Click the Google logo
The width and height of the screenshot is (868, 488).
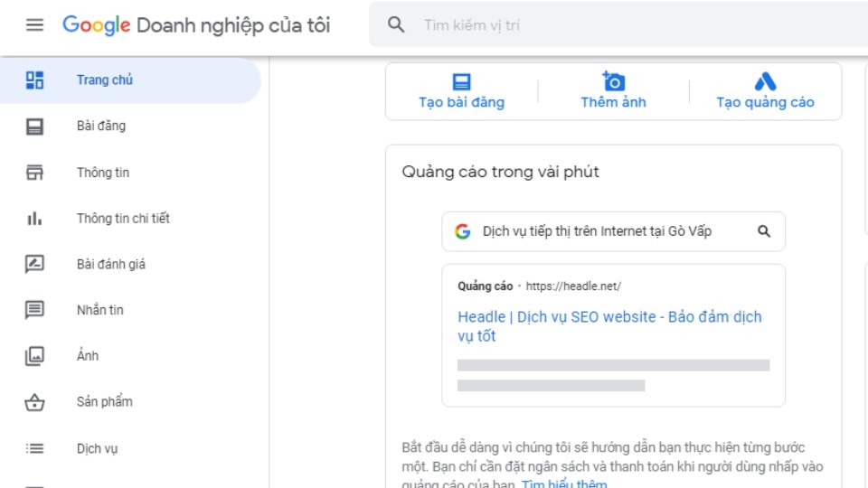[x=97, y=25]
